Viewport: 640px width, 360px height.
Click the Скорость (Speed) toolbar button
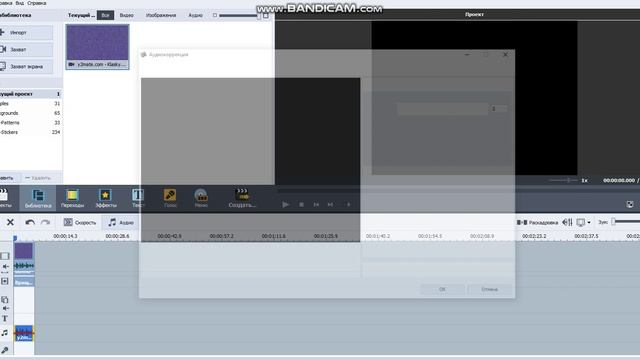80,222
